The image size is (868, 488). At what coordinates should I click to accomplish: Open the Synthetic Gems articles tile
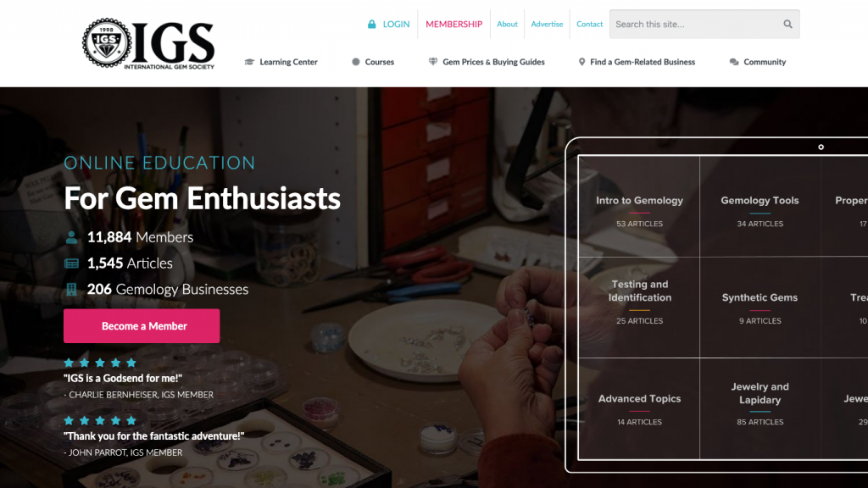760,308
